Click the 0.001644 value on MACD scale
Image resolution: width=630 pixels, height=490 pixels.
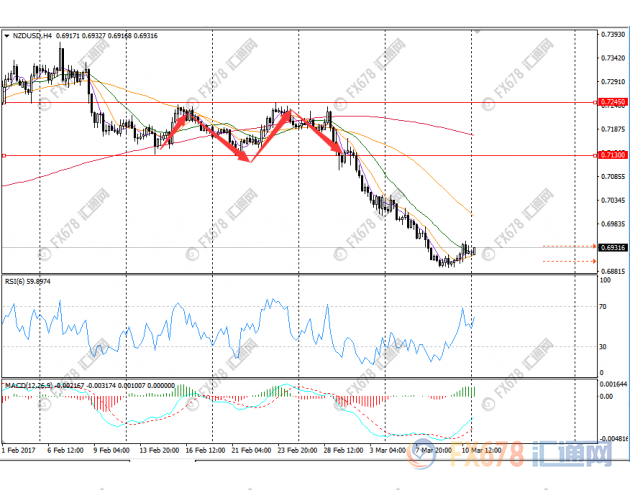click(x=613, y=384)
